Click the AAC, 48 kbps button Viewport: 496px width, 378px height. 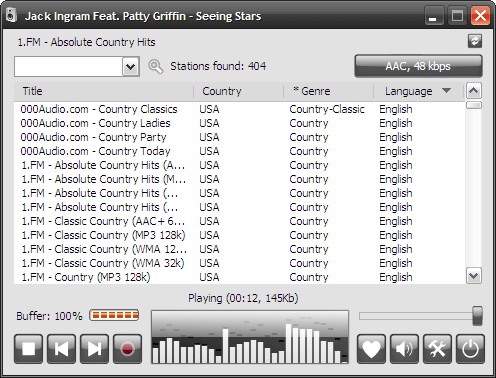pos(418,66)
